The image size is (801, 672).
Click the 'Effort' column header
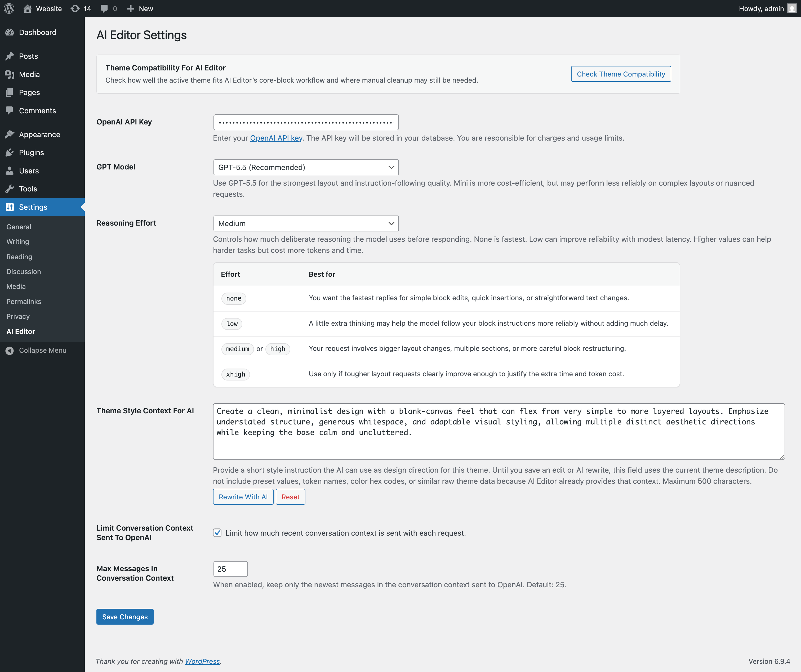tap(230, 274)
